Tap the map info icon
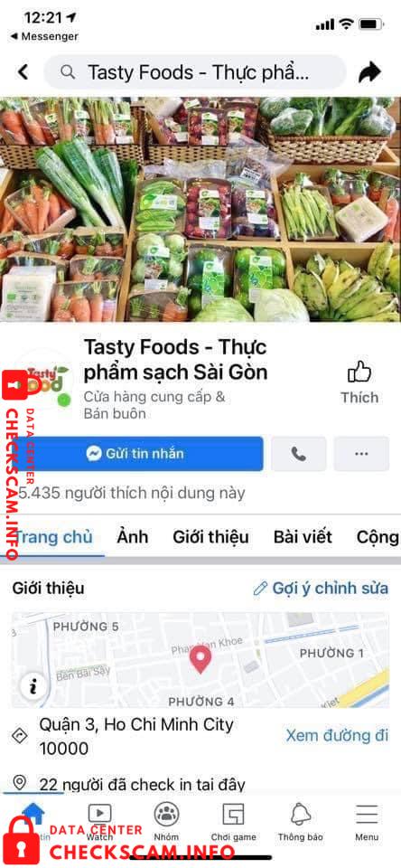The height and width of the screenshot is (868, 401). tap(33, 686)
